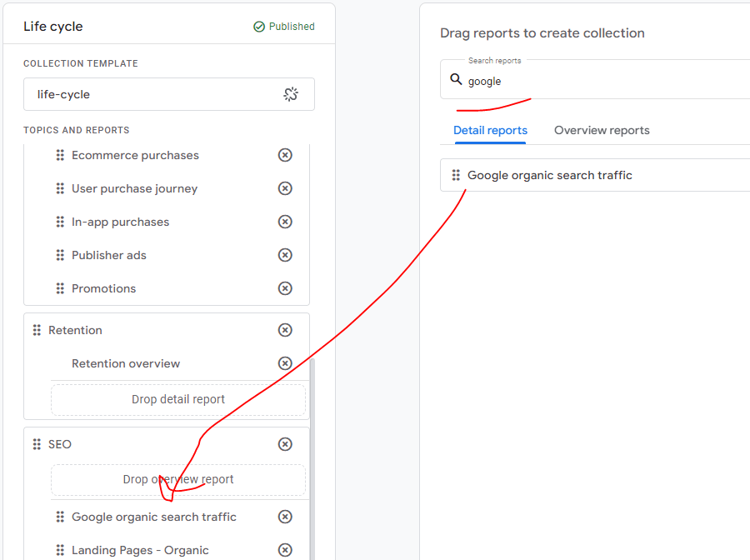
Task: Click drag handle for Promotions report
Action: tap(60, 288)
